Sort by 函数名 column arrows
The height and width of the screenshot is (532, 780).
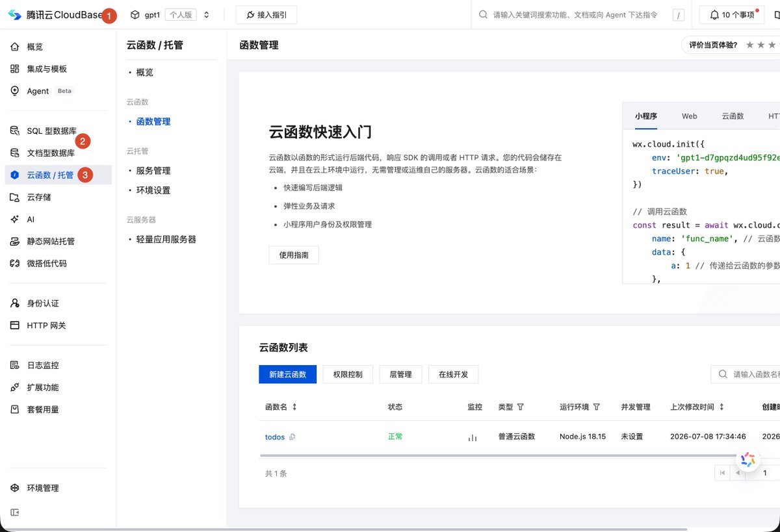[x=294, y=407]
